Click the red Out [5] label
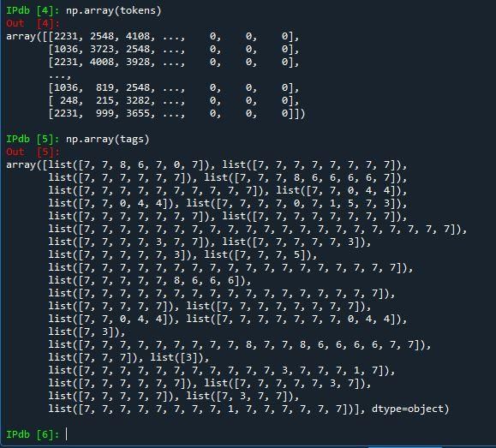 (33, 152)
